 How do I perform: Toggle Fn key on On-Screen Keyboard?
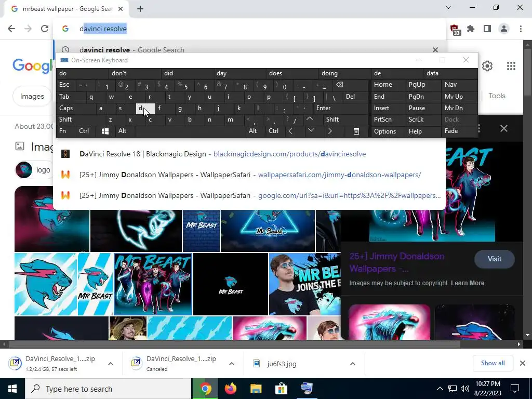click(66, 131)
